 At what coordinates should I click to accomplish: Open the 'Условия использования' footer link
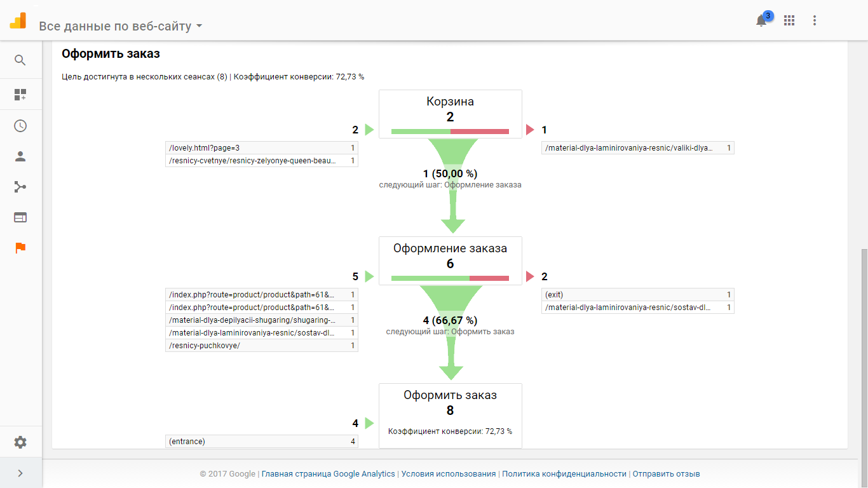[x=449, y=474]
